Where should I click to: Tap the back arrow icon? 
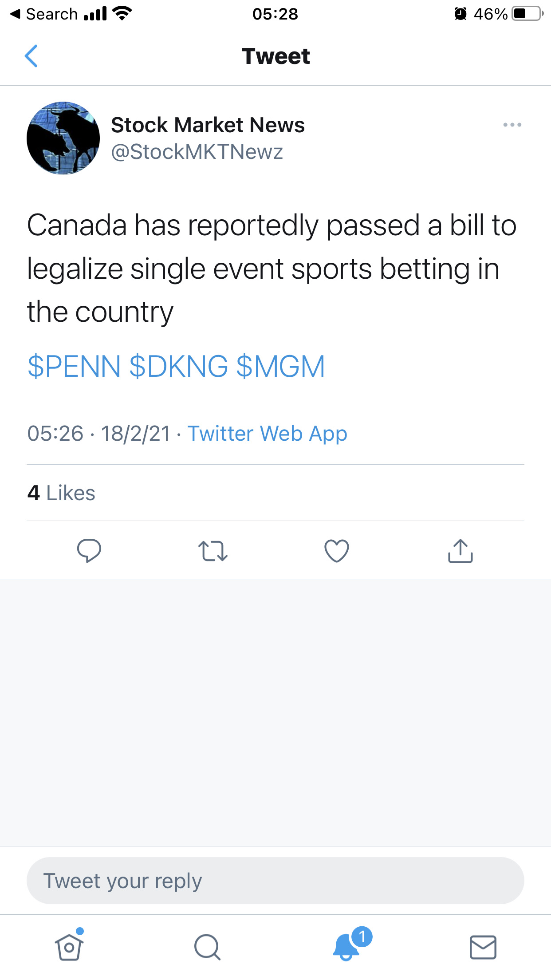pos(31,56)
